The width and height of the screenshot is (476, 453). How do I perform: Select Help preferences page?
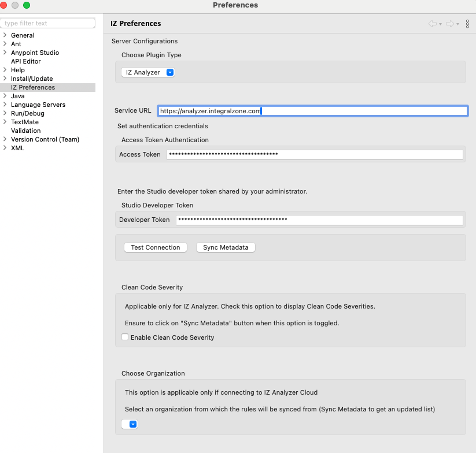click(18, 70)
